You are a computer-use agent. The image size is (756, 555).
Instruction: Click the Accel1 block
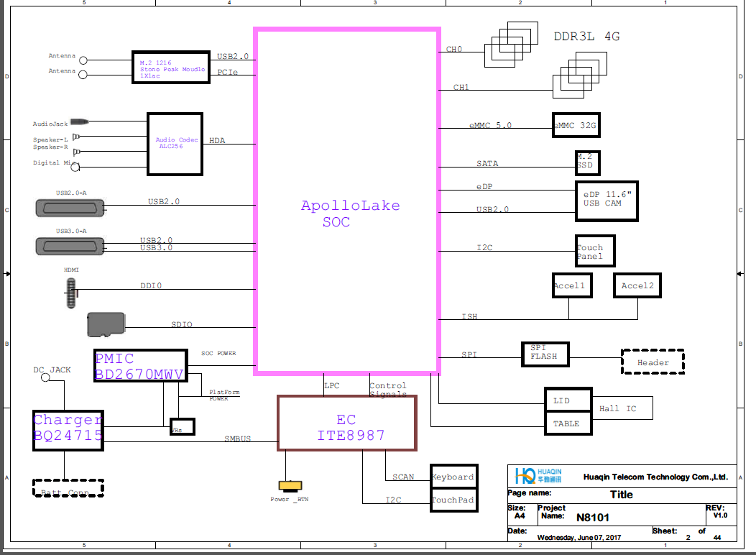[572, 285]
